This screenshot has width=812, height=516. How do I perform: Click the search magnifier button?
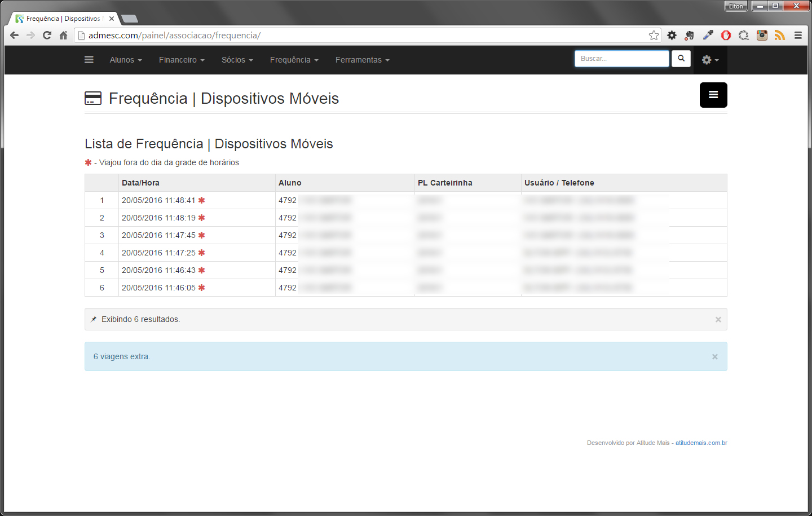(681, 59)
